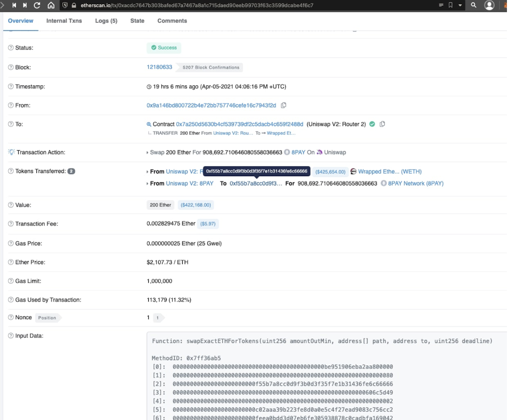508x420 pixels.
Task: Open 8PAY token in Transaction Action
Action: click(298, 152)
